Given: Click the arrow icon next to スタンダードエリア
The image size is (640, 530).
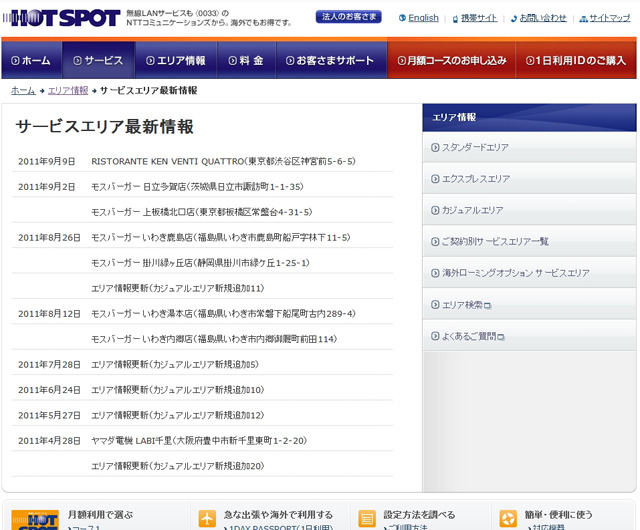Looking at the screenshot, I should (435, 147).
